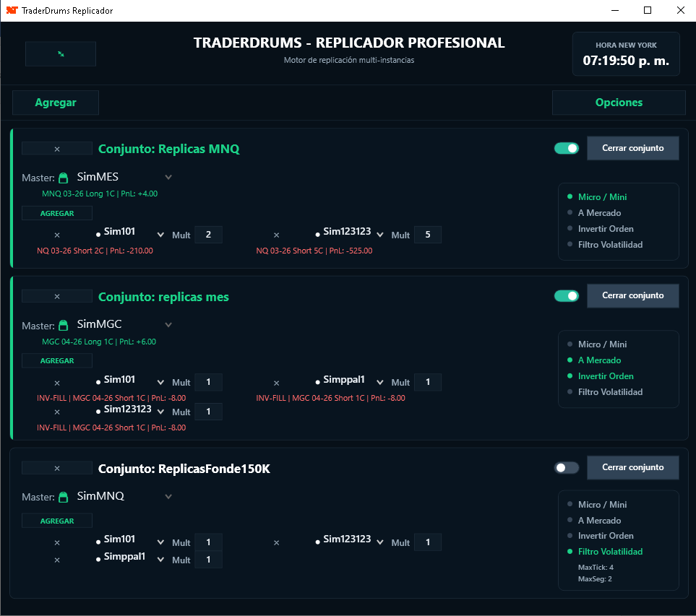The height and width of the screenshot is (616, 696).
Task: Click the × icon to remove Sim123123 in Replicas MNQ
Action: 275,234
